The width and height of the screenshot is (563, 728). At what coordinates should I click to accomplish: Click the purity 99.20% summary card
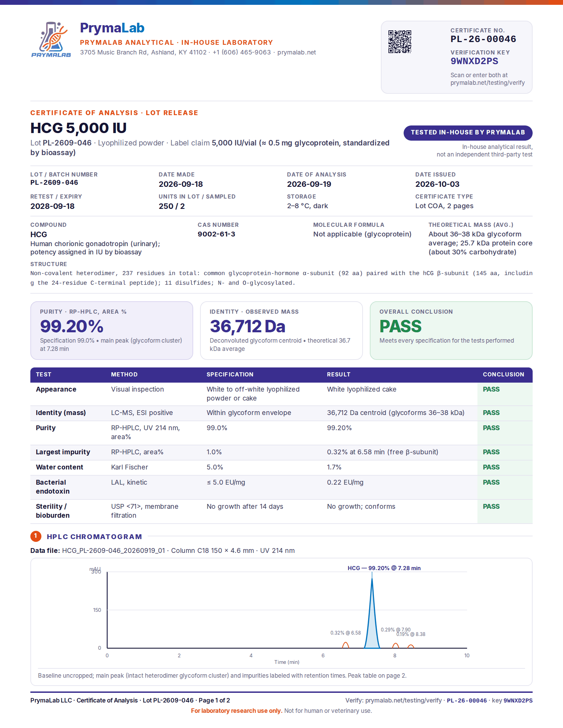[112, 331]
